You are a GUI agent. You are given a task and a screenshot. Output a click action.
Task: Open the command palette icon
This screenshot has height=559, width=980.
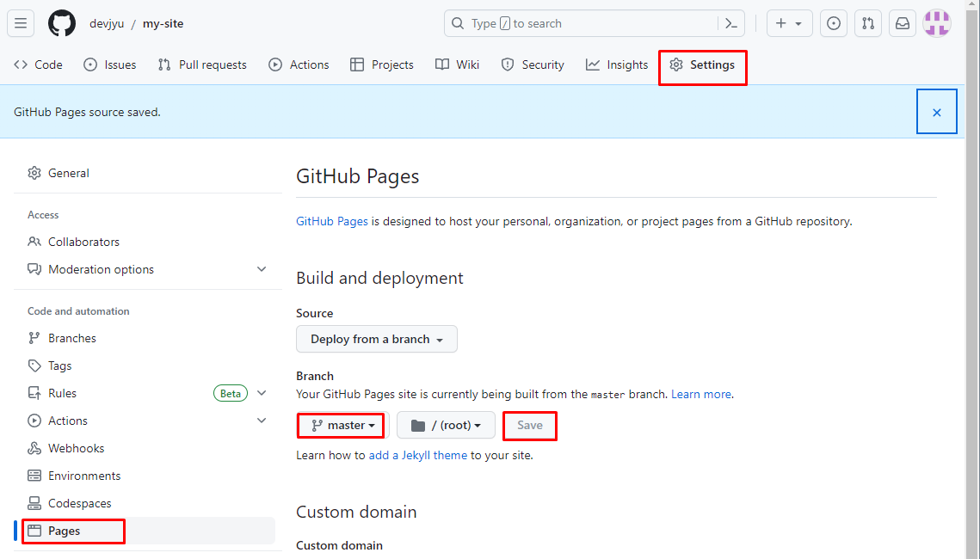(731, 23)
